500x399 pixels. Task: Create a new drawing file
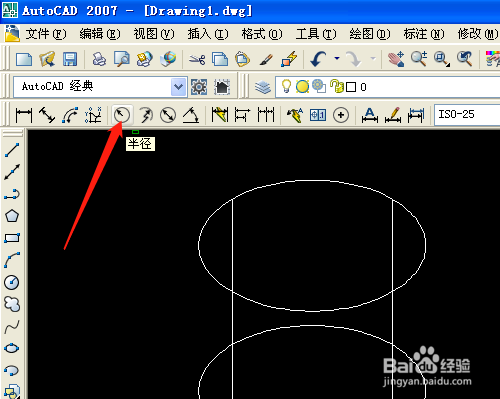coord(24,59)
